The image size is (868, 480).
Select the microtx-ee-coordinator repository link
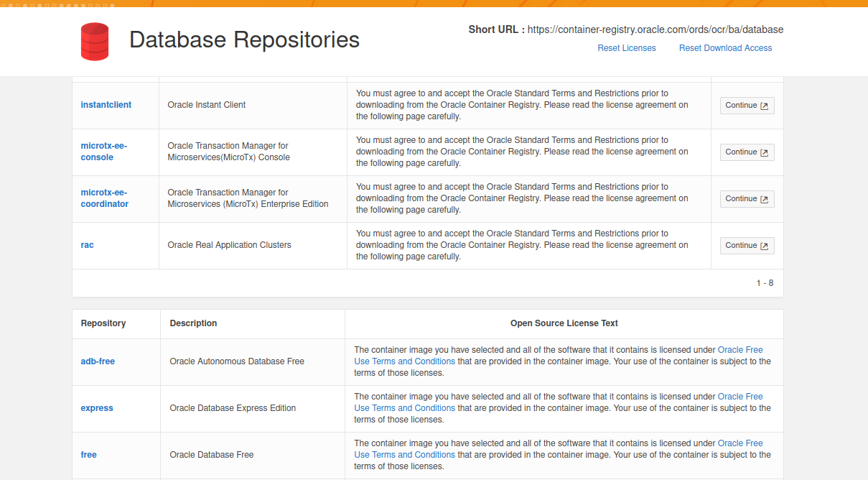pyautogui.click(x=104, y=198)
